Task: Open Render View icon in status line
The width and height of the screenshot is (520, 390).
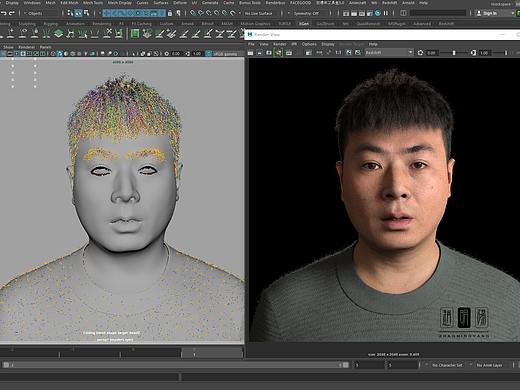Action: tap(346, 13)
